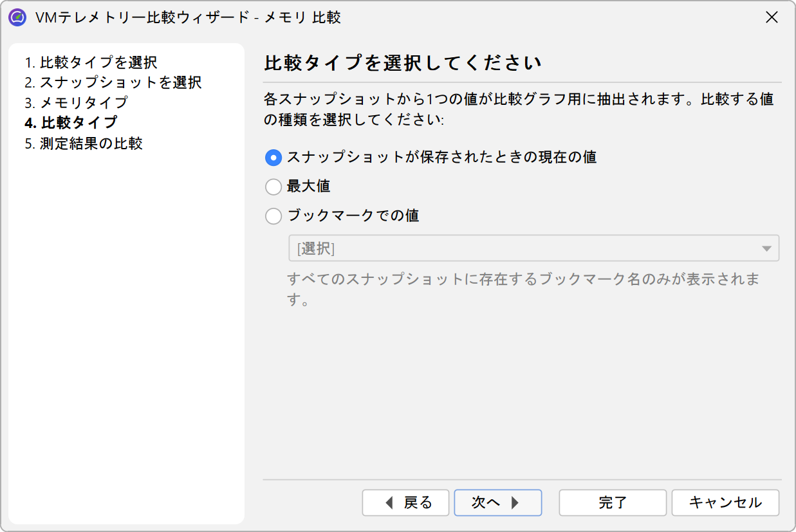796x532 pixels.
Task: Jump to step 3. メモリタイプ
Action: pyautogui.click(x=76, y=102)
